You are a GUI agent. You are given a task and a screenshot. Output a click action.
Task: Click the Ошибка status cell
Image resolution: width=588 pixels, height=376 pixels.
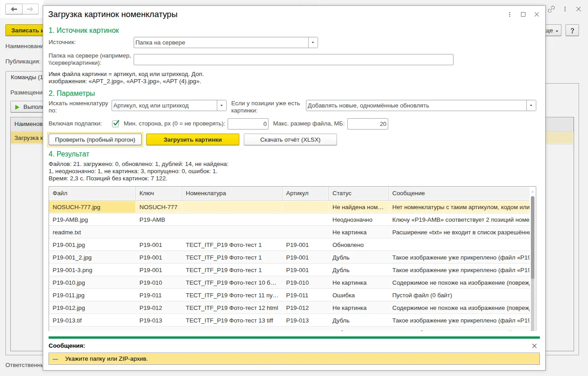tap(359, 295)
